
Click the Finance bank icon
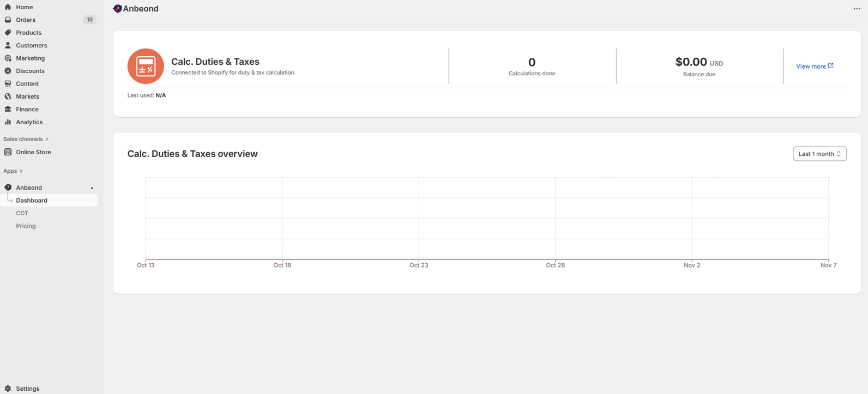(x=8, y=109)
